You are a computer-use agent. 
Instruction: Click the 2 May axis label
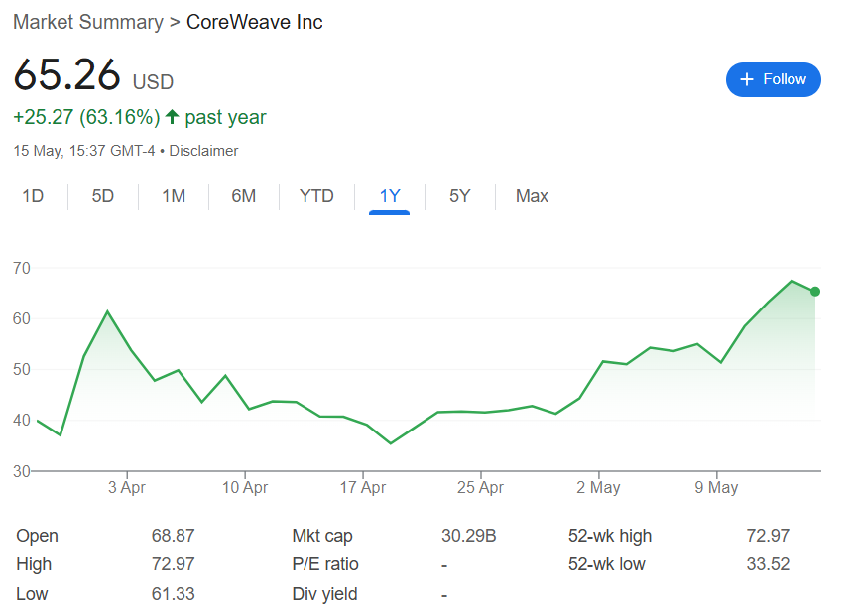(598, 487)
